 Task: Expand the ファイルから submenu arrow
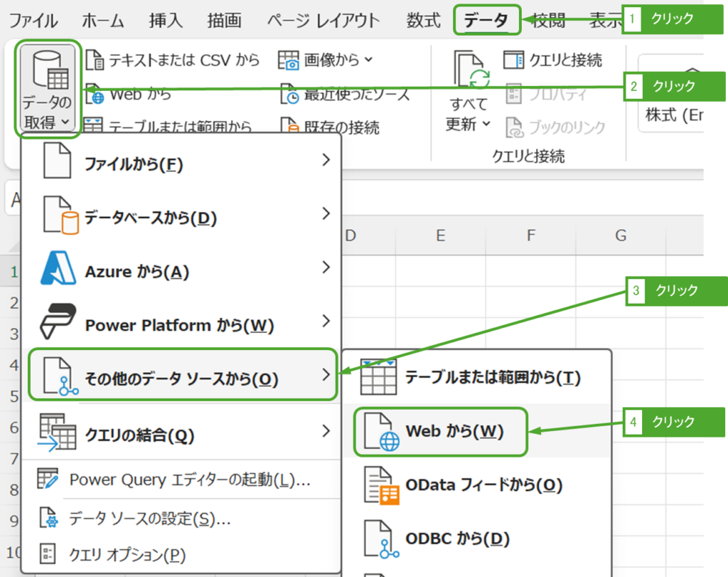pyautogui.click(x=326, y=160)
